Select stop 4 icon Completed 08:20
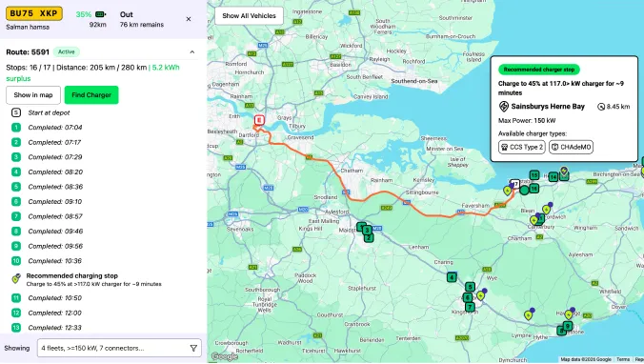Image resolution: width=644 pixels, height=364 pixels. (16, 172)
